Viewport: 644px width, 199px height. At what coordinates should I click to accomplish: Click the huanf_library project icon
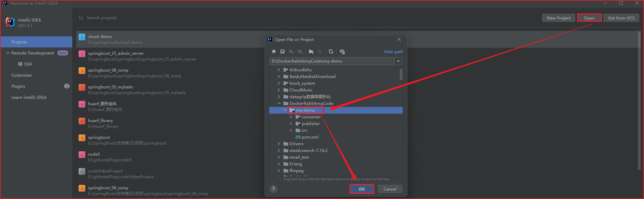click(x=82, y=121)
